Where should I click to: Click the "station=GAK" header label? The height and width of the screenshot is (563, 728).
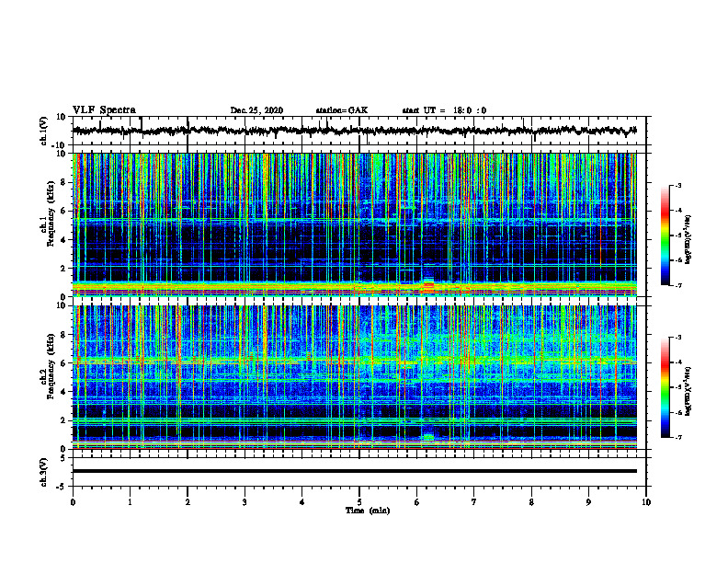point(342,110)
